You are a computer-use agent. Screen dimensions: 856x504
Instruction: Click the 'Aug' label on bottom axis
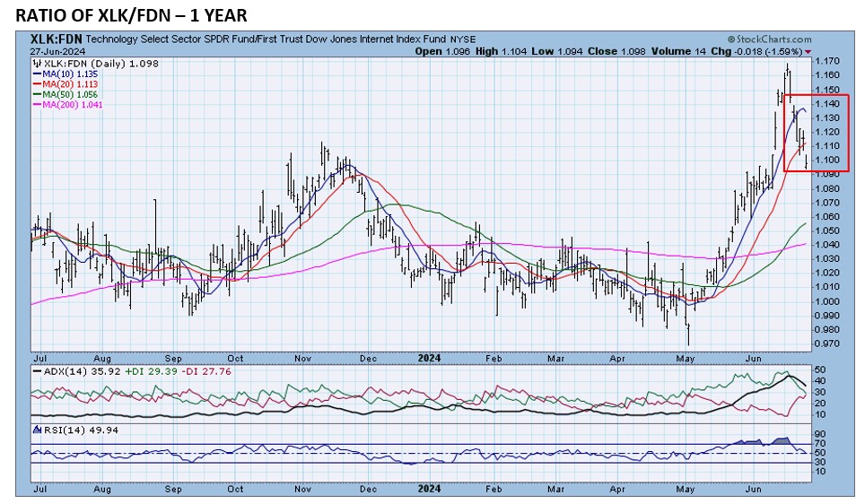(x=102, y=490)
